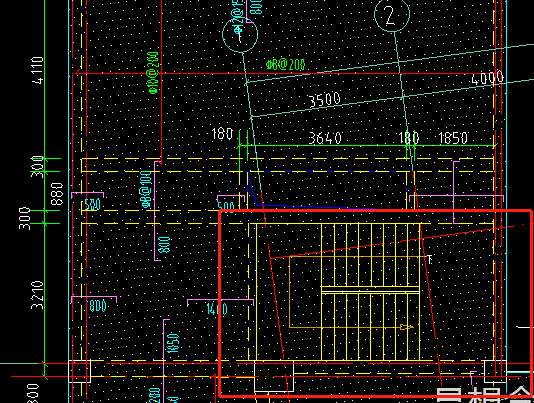Viewport: 534px width, 403px height.
Task: Select the vertical 880 dimension text
Action: point(57,193)
